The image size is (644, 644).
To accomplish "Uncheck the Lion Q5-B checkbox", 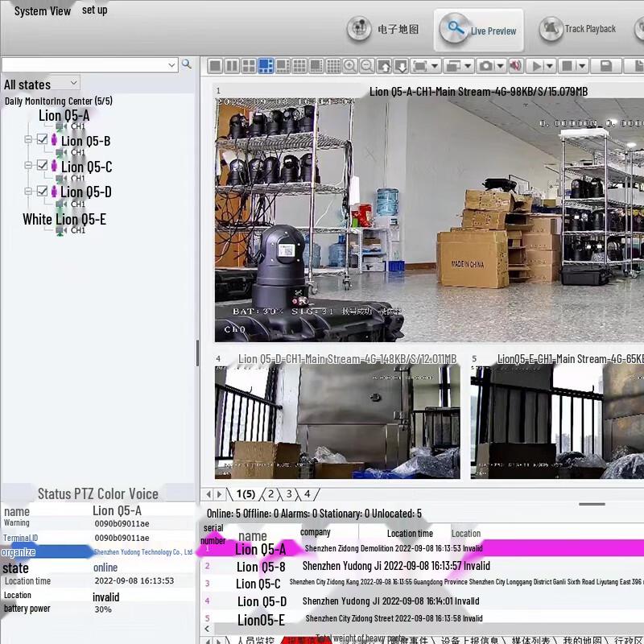I will (43, 139).
